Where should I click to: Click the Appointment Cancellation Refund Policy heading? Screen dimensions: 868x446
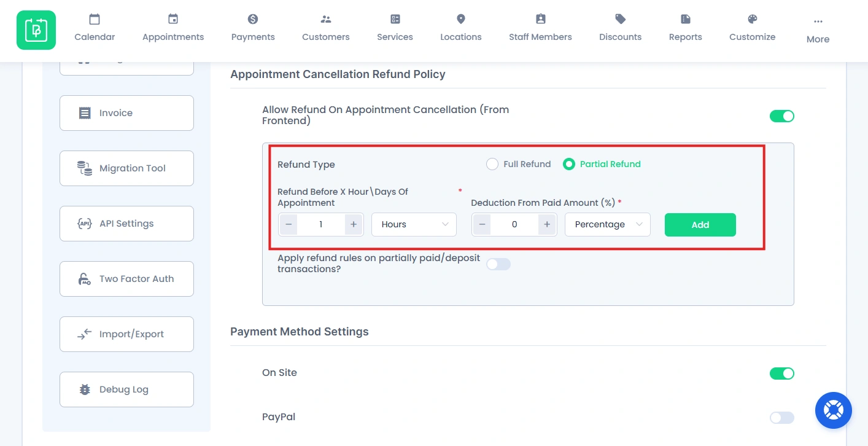coord(338,74)
